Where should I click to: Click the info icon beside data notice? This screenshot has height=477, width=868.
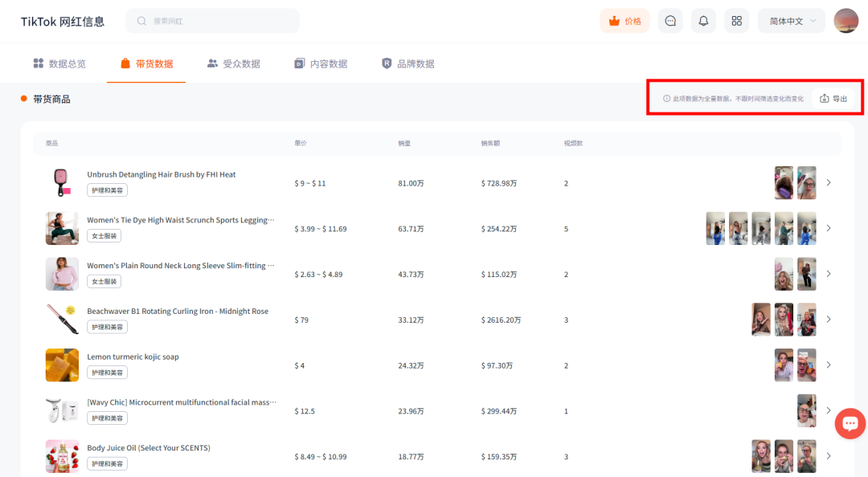pos(666,99)
